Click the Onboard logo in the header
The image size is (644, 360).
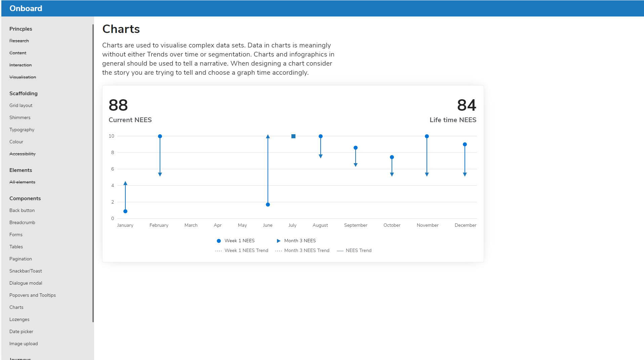click(x=26, y=8)
